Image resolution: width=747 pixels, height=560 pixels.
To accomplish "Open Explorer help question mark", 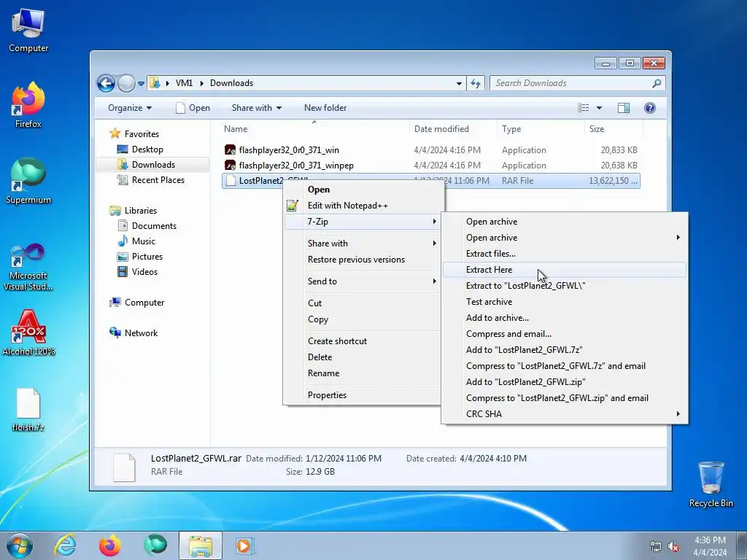I will [649, 108].
